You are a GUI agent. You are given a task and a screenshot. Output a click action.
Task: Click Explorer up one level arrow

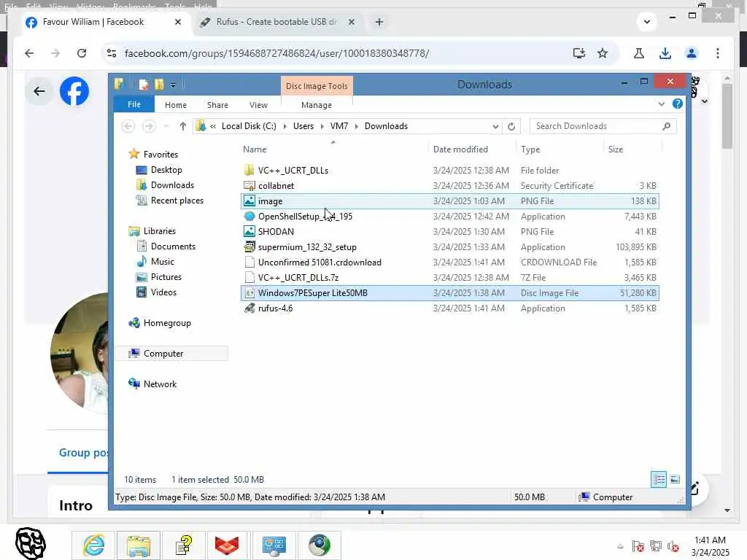tap(183, 126)
